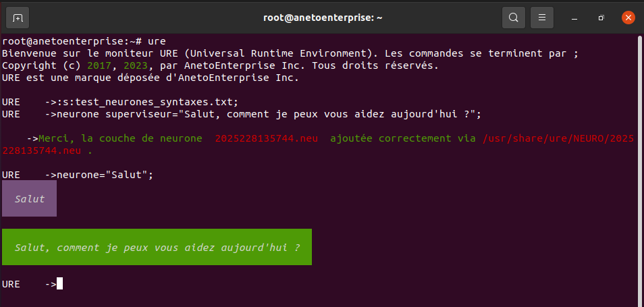Click the window title root@anetoenterprise

323,18
